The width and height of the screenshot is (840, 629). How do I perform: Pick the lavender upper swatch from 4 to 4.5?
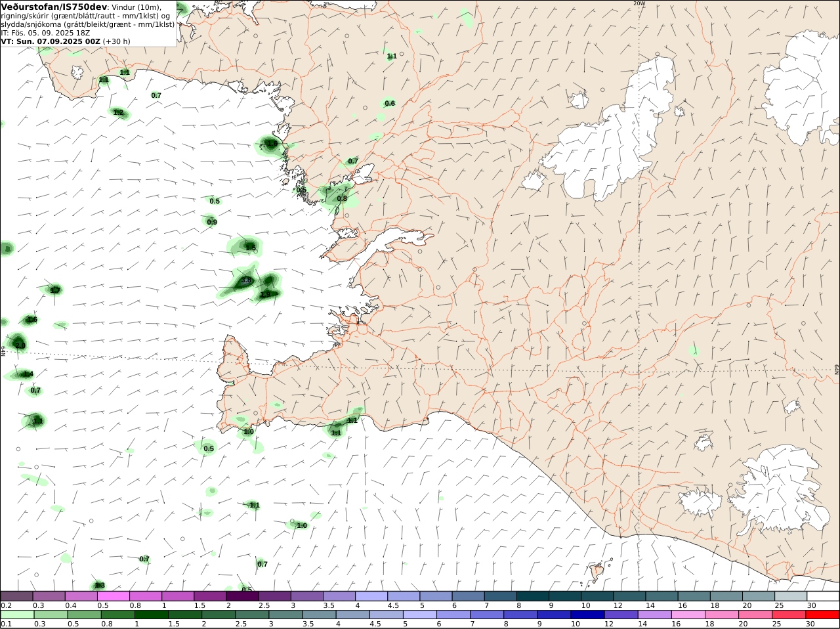pos(371,596)
